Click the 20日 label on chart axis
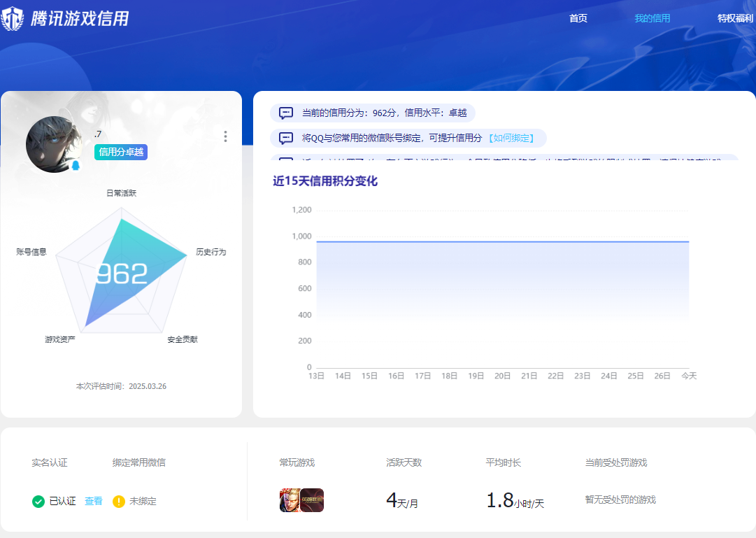This screenshot has height=538, width=756. point(502,376)
